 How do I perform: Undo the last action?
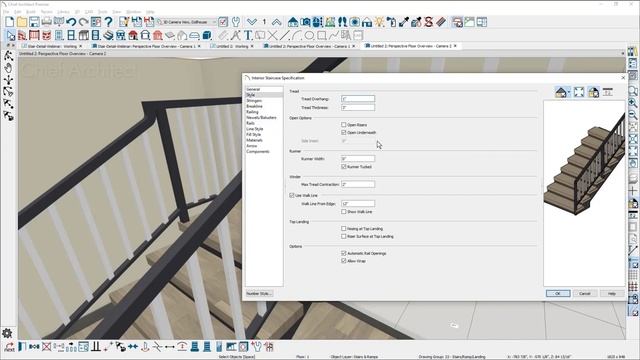71,22
